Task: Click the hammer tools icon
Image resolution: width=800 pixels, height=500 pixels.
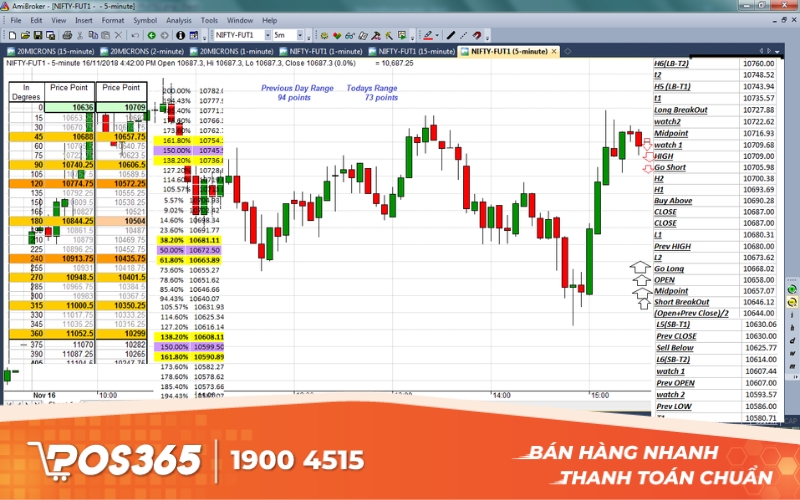Action: coord(376,35)
